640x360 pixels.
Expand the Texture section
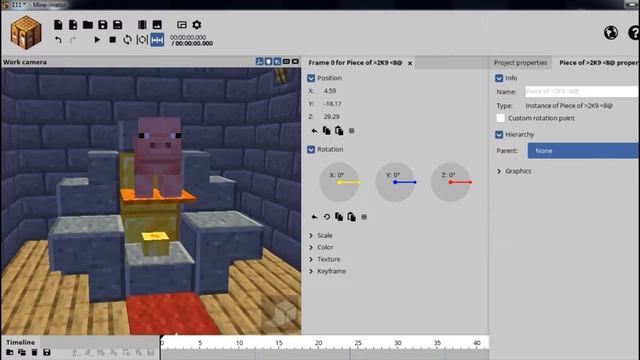click(311, 259)
